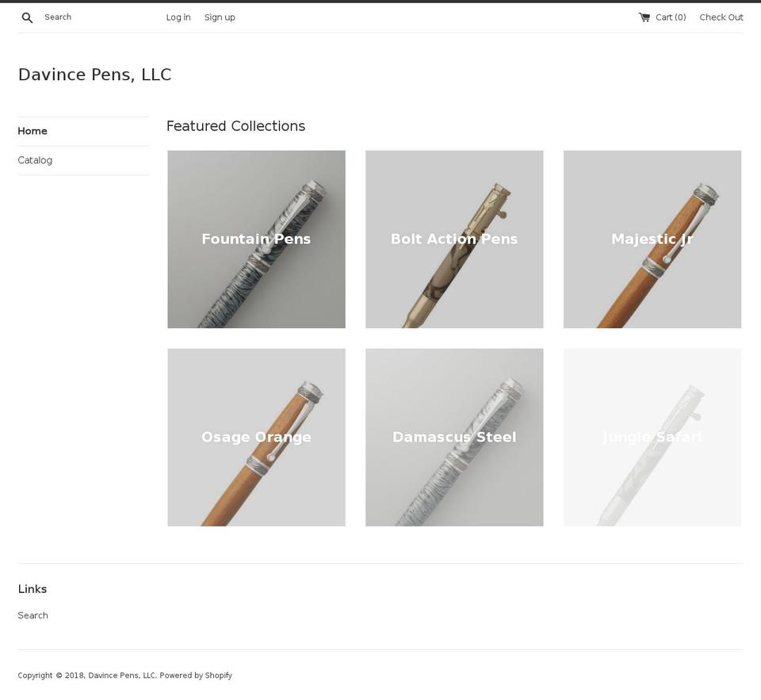The image size is (761, 700).
Task: Open the Jungle Safari collection
Action: point(652,438)
